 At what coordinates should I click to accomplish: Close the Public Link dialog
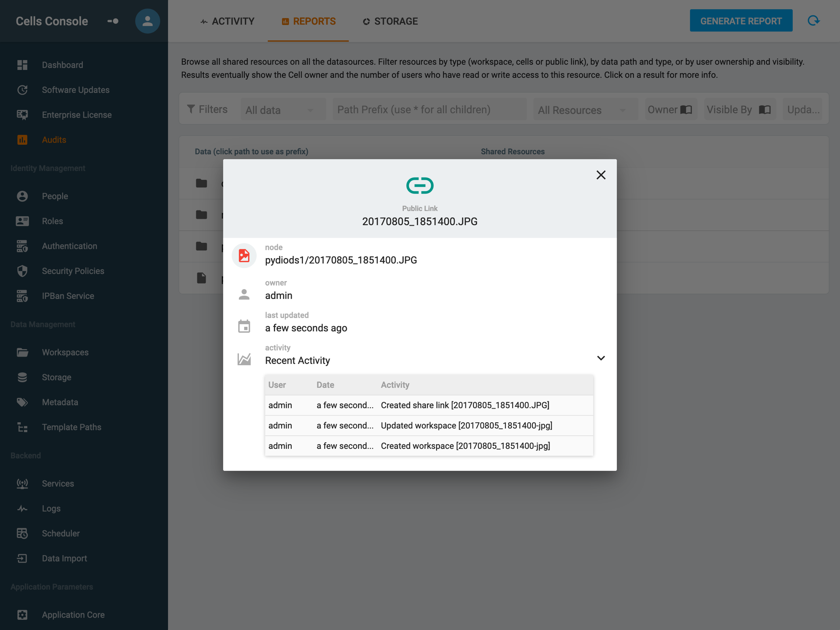pos(601,175)
